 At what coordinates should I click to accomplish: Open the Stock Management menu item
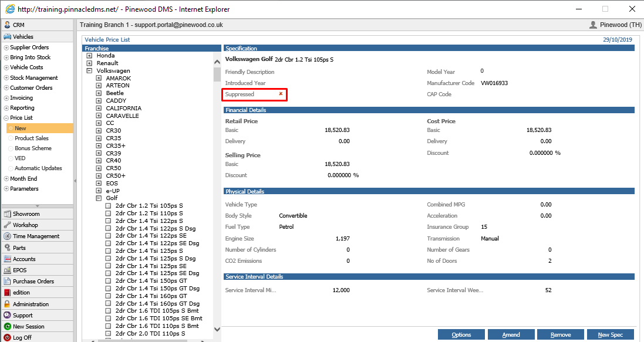(x=33, y=77)
